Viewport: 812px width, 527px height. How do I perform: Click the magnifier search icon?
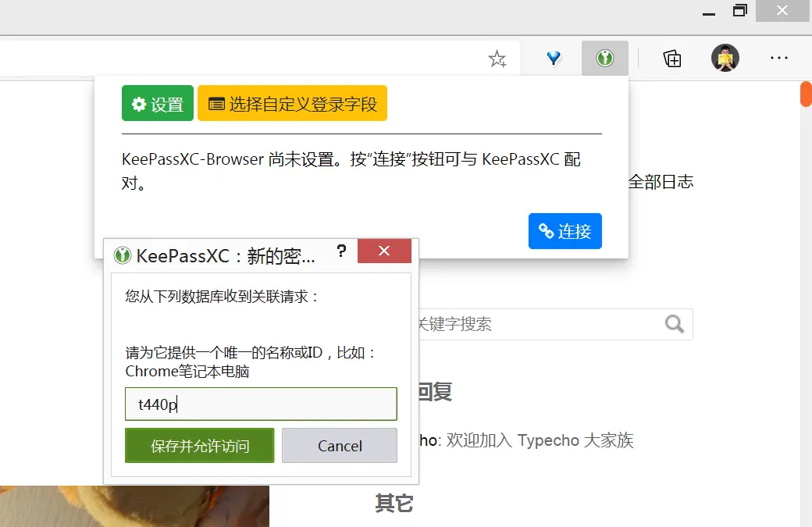pos(675,324)
